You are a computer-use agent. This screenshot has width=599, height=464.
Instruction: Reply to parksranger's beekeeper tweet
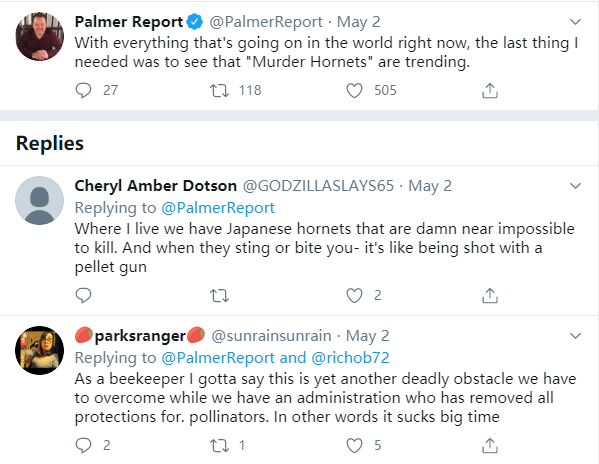(83, 445)
